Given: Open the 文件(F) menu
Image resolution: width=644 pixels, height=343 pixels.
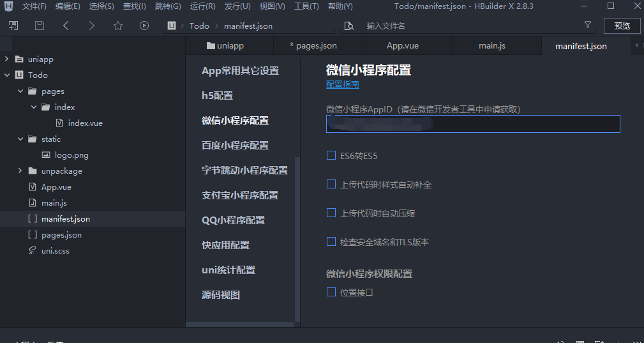Looking at the screenshot, I should tap(34, 6).
